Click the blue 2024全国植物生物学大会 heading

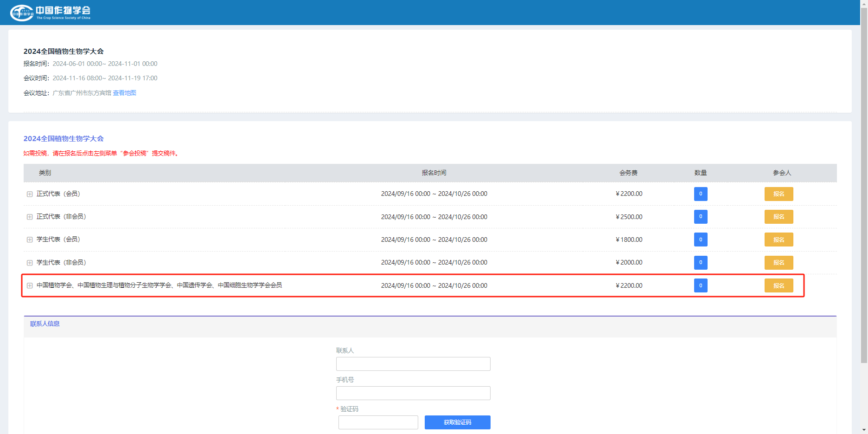(64, 139)
